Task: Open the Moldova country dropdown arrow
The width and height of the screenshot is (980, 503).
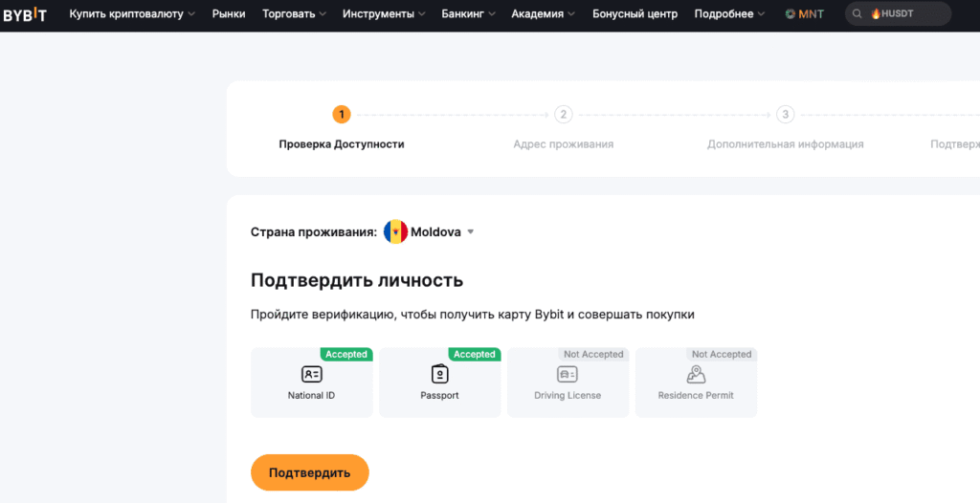Action: [471, 231]
